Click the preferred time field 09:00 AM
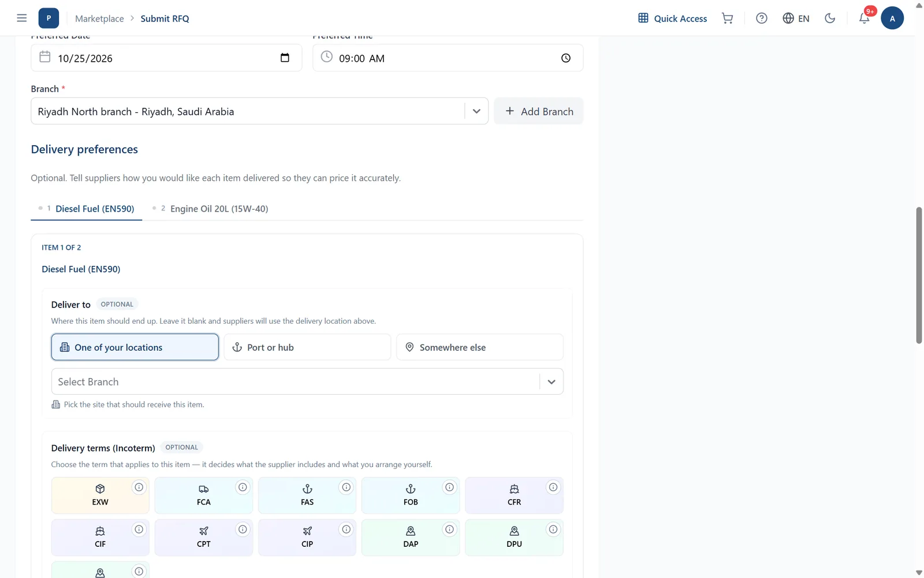Screen dimensions: 924x578 pos(448,58)
